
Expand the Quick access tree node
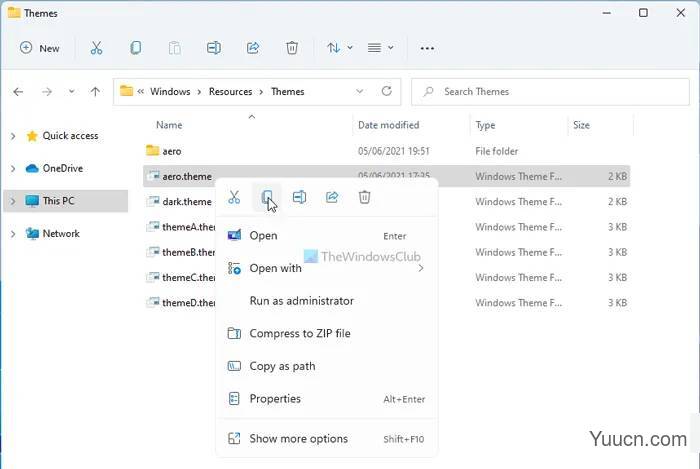tap(13, 136)
